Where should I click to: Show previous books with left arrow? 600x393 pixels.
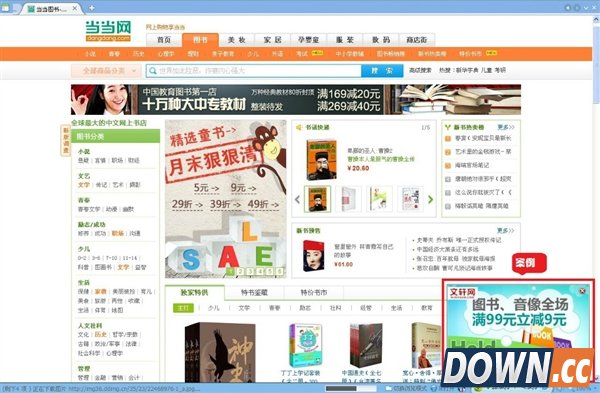297,199
